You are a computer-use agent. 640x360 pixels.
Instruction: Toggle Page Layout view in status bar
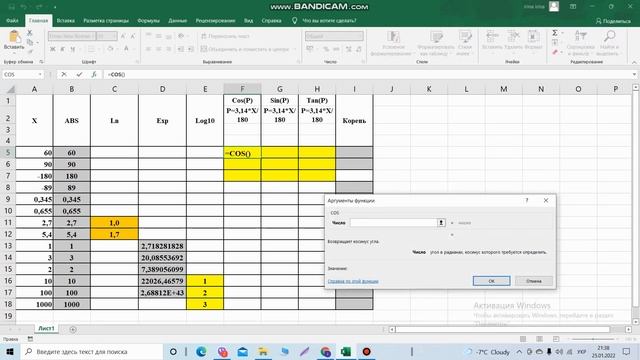pos(539,339)
